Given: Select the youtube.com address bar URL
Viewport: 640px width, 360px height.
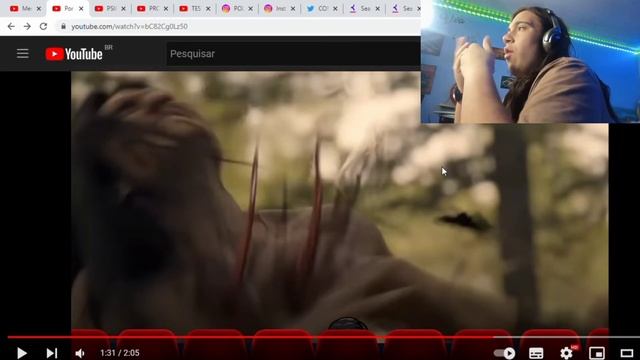Looking at the screenshot, I should (x=129, y=27).
